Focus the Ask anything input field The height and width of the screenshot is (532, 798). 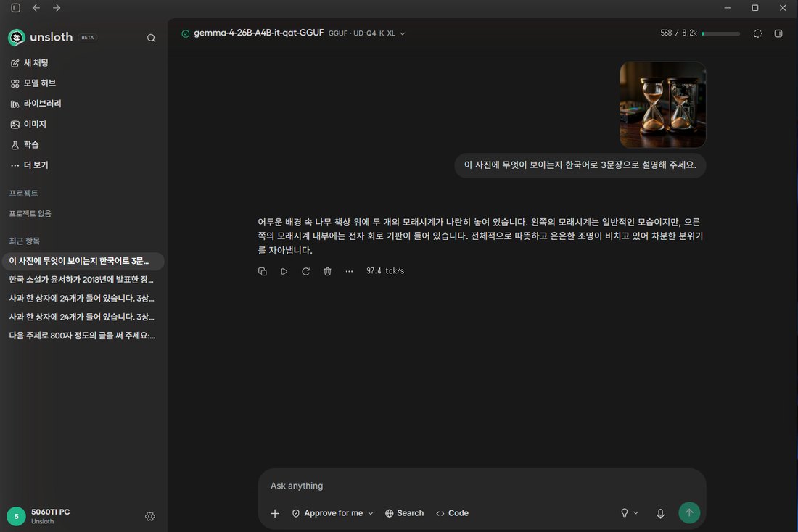[x=482, y=486]
